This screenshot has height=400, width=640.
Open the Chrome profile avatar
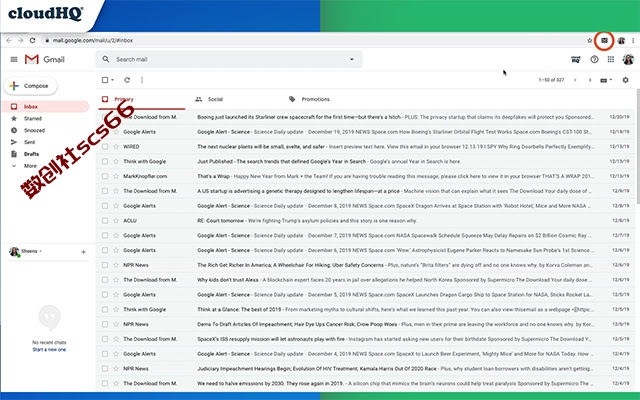click(x=621, y=40)
